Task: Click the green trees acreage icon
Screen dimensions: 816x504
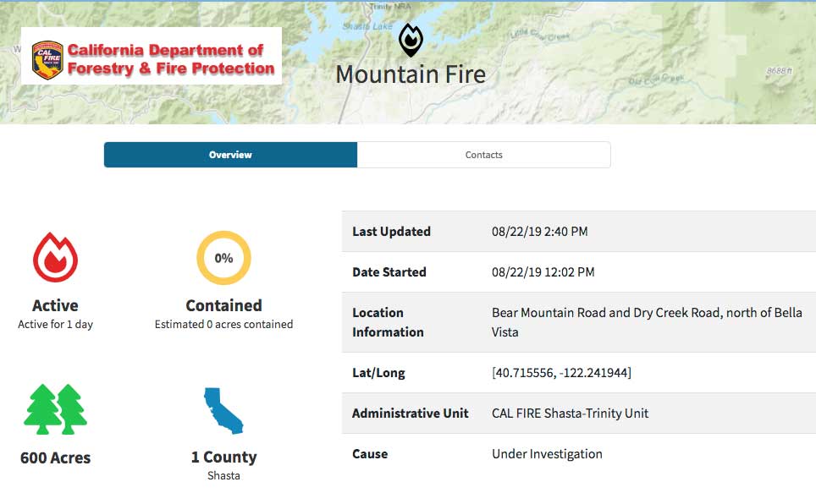Action: click(x=56, y=409)
